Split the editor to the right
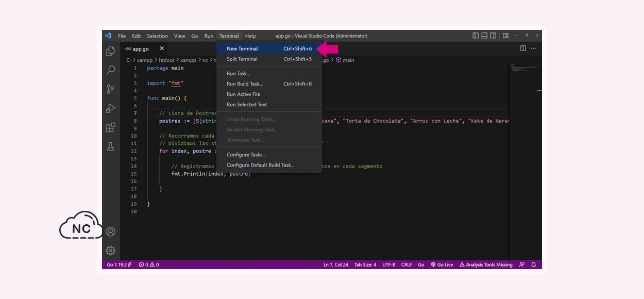Viewport: 644px width, 299px height. coord(523,48)
